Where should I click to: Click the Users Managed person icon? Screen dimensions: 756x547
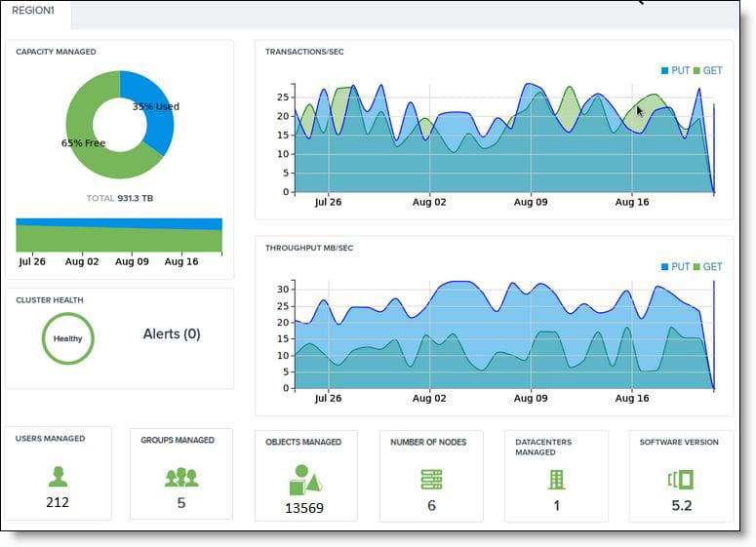coord(58,477)
